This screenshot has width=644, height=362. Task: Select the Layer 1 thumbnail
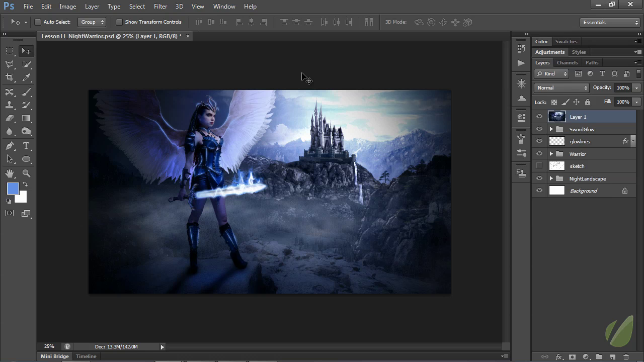[557, 117]
